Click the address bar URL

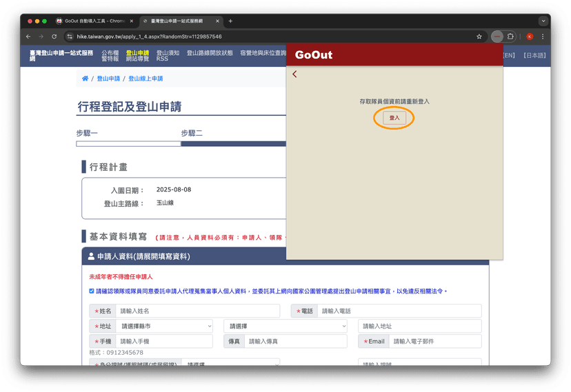click(x=149, y=37)
